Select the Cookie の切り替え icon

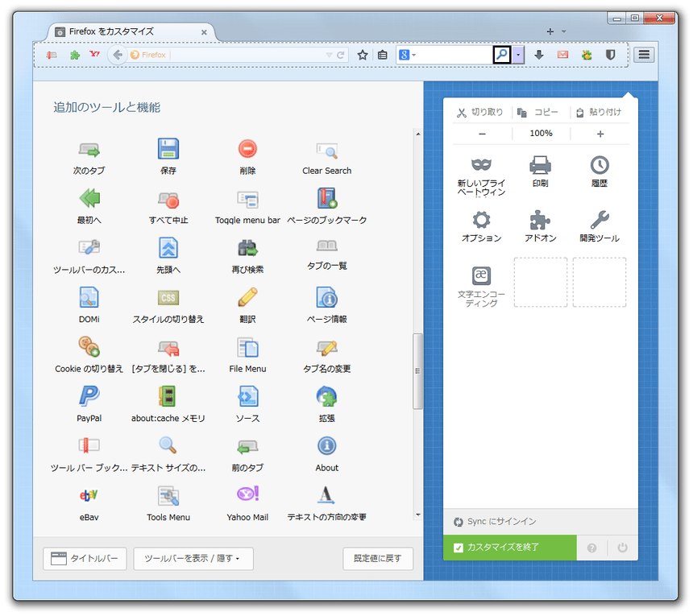tap(89, 346)
